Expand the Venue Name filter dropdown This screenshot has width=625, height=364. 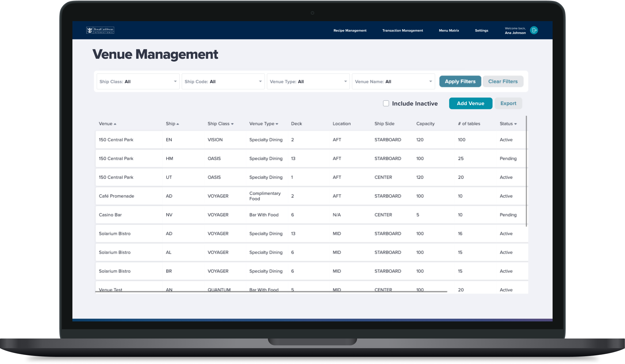pos(393,81)
